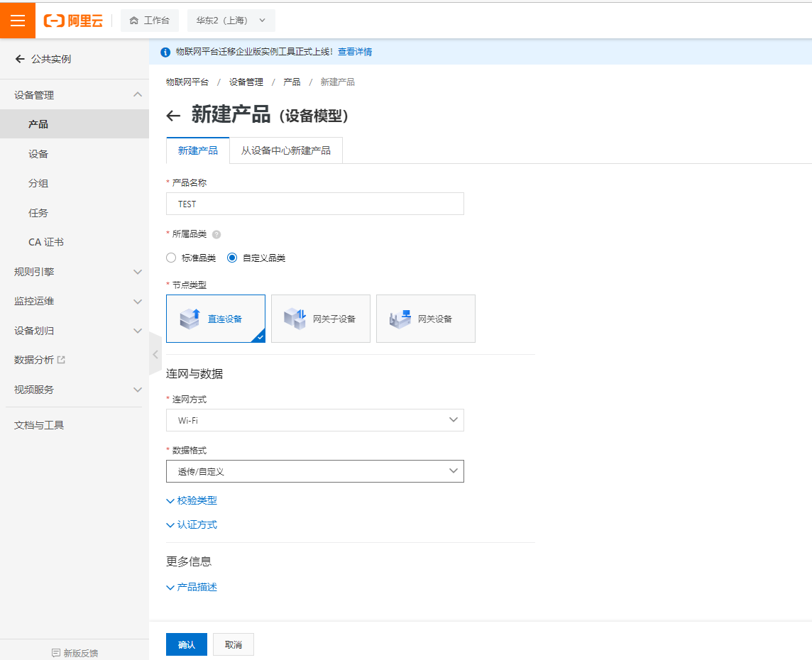Click the 确认 confirm button

[186, 644]
